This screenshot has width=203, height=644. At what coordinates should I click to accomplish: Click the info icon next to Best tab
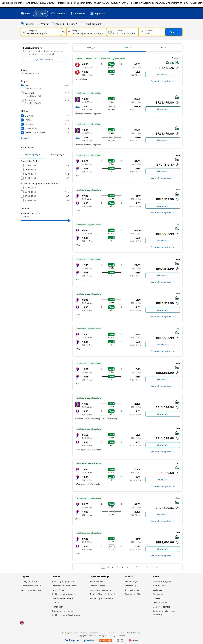93,48
